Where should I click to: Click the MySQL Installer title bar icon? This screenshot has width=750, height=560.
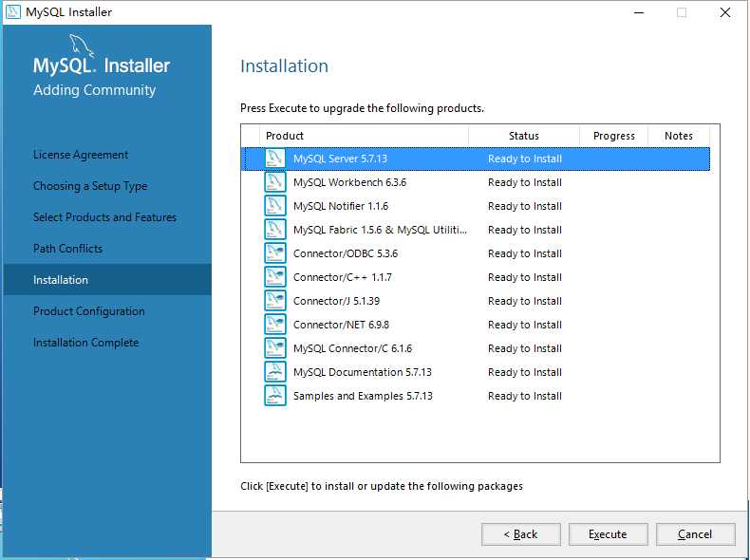(x=13, y=12)
